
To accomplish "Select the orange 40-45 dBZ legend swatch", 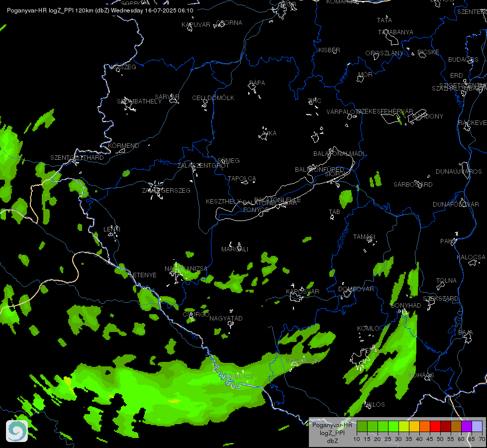I will point(425,426).
